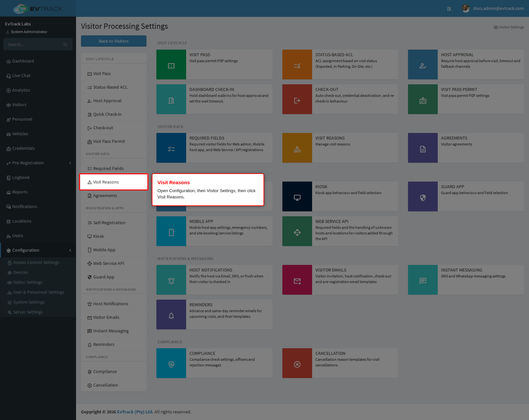Open the Compliance shield icon tile
Image resolution: width=529 pixels, height=420 pixels.
171,363
